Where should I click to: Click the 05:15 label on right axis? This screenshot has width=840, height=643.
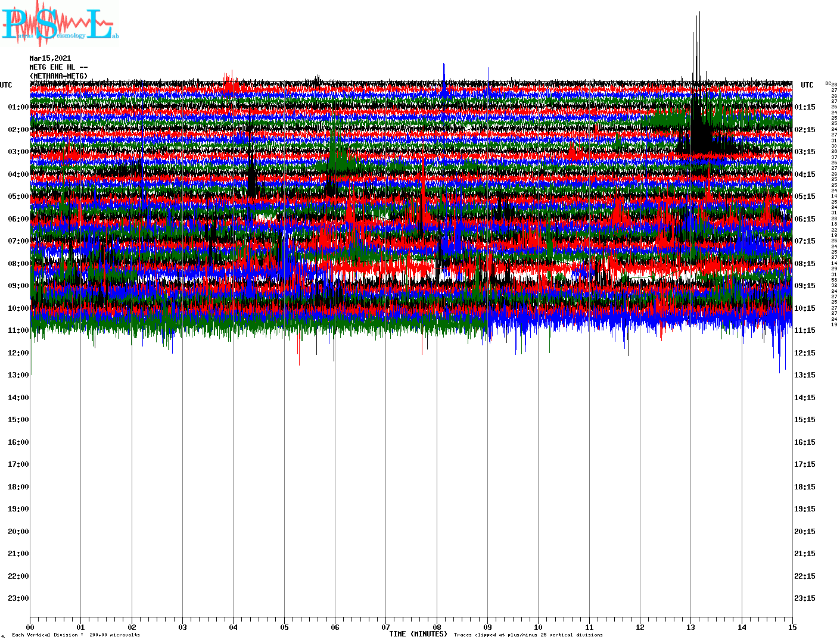[804, 196]
